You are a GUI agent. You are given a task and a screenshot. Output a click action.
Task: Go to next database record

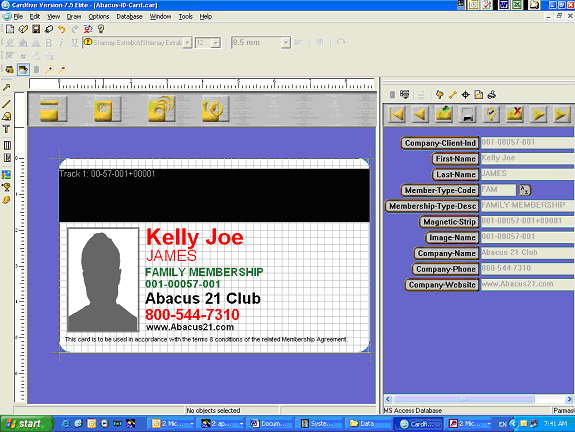tap(538, 114)
